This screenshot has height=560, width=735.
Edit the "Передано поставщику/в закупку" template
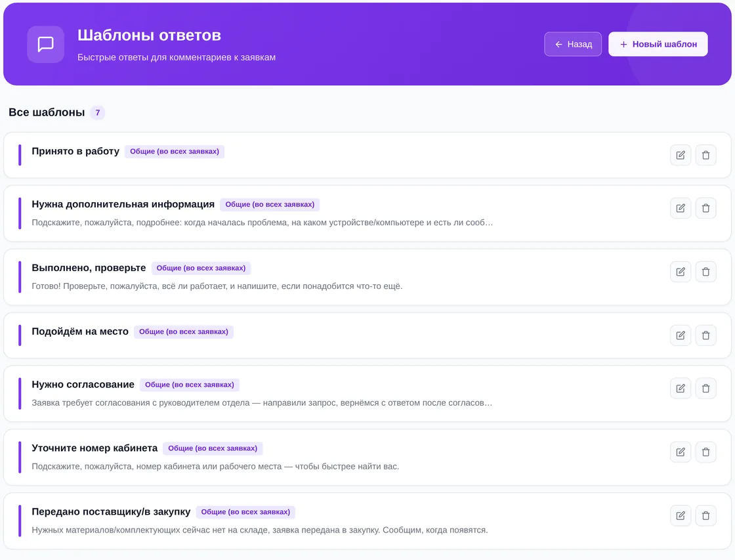(680, 516)
